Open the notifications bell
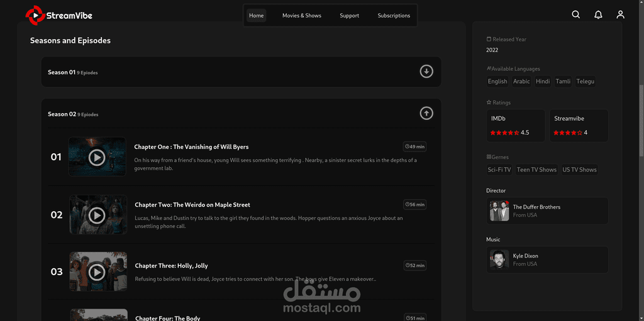644x321 pixels. 599,14
